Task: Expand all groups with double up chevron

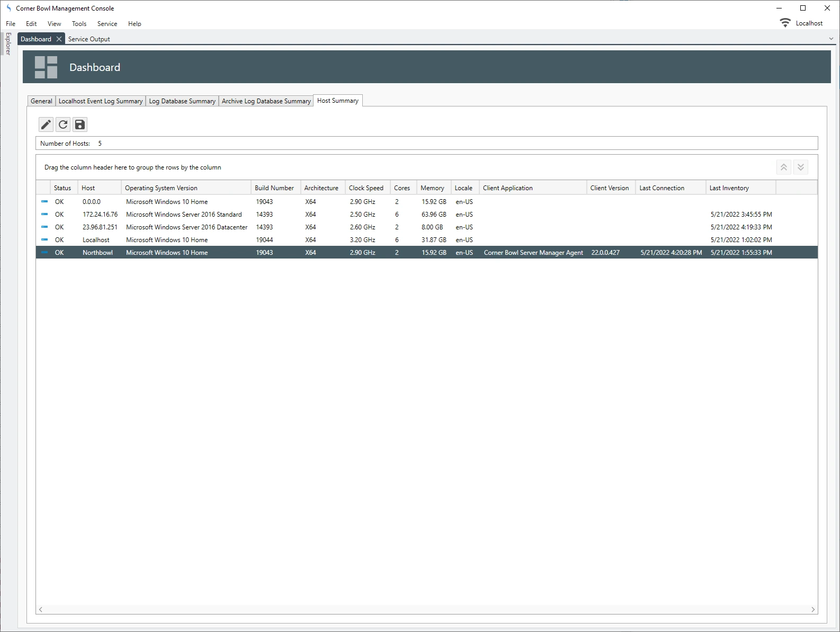Action: pos(784,167)
